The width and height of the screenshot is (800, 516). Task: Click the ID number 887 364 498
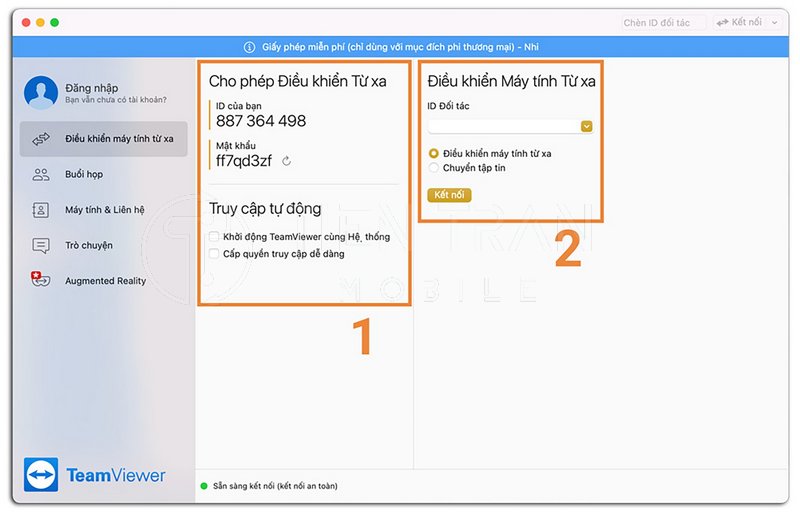coord(261,121)
